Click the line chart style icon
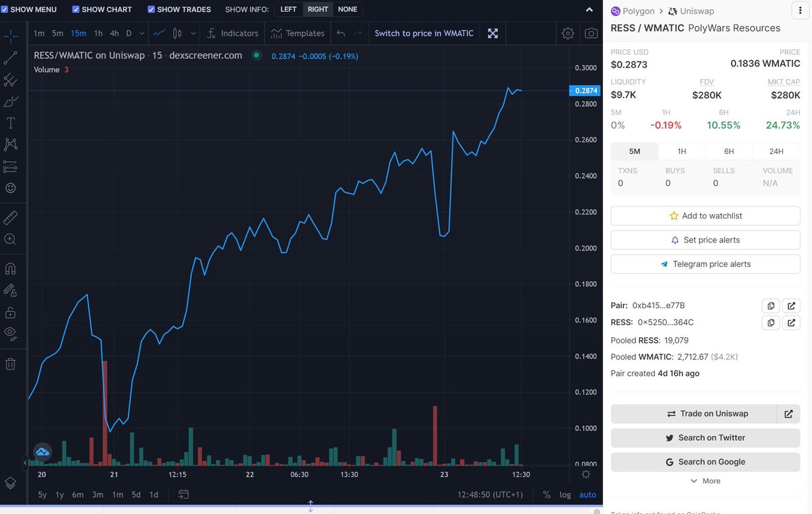This screenshot has width=812, height=514. pos(159,33)
